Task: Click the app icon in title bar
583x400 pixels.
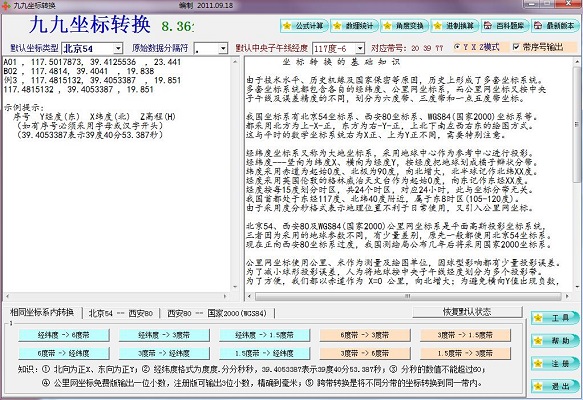Action: click(6, 6)
